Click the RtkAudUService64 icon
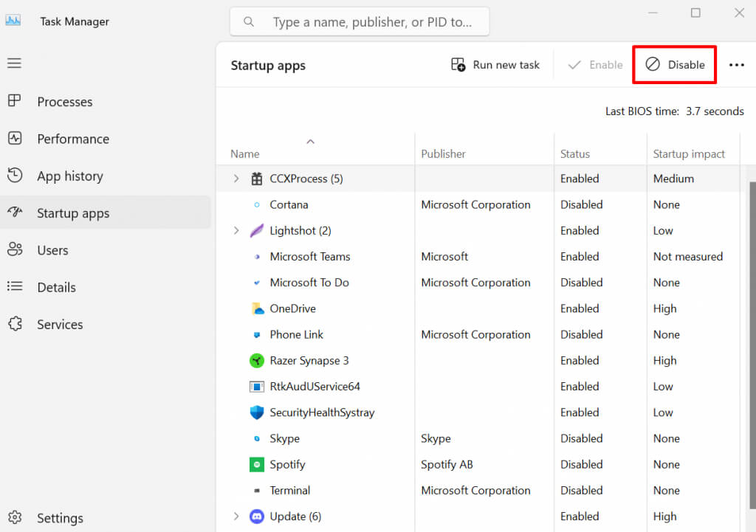This screenshot has height=532, width=756. 256,387
